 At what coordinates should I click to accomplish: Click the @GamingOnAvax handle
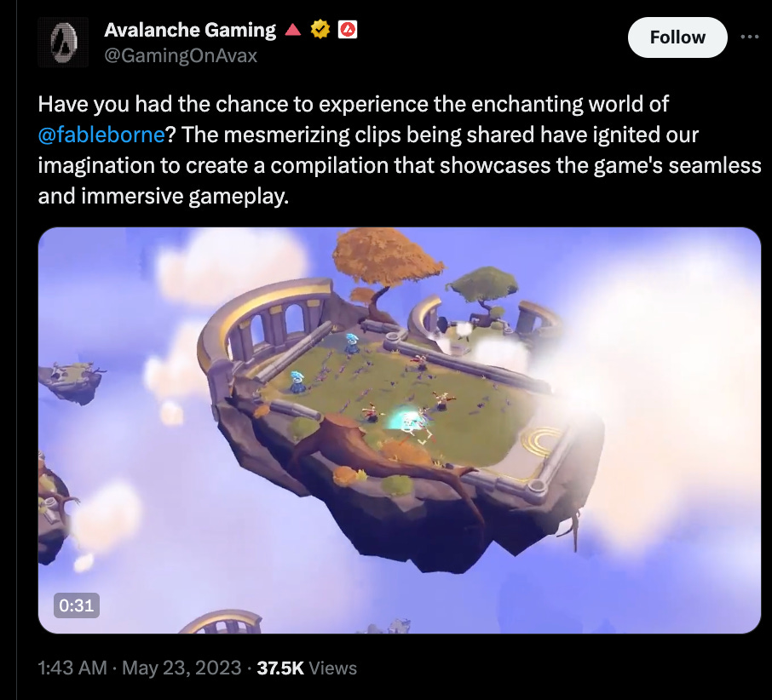(x=181, y=55)
